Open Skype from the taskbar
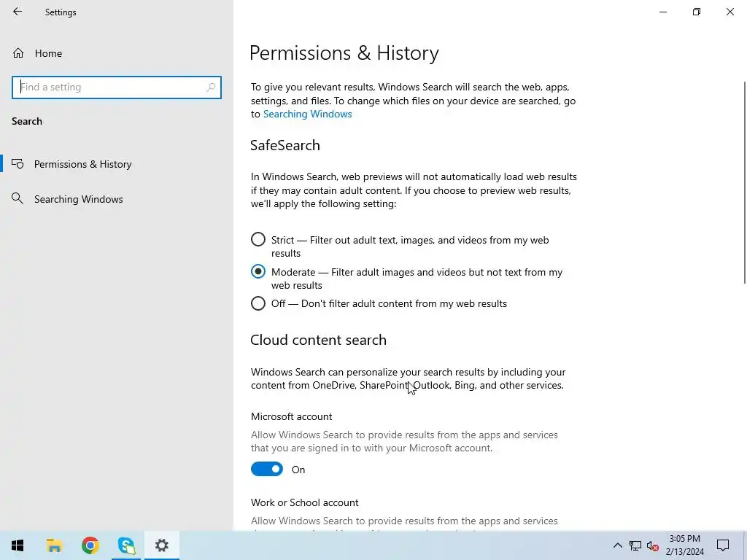 (126, 545)
